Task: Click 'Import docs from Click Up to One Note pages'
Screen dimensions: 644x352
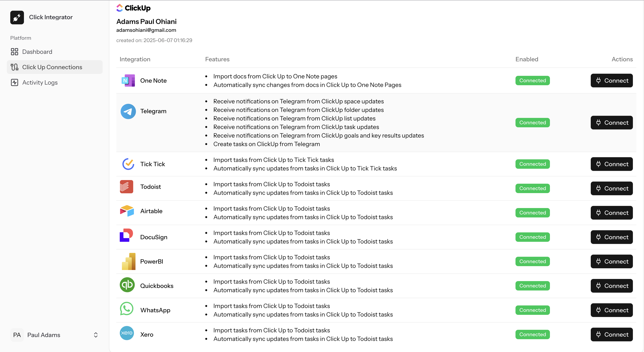Action: coord(275,76)
